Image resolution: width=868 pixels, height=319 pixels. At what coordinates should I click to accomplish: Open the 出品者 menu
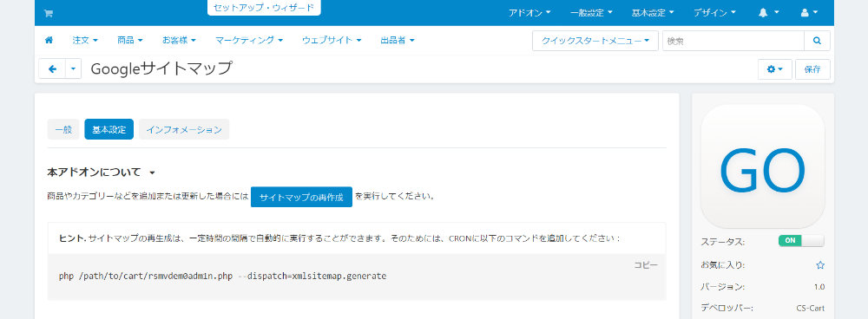pos(398,41)
